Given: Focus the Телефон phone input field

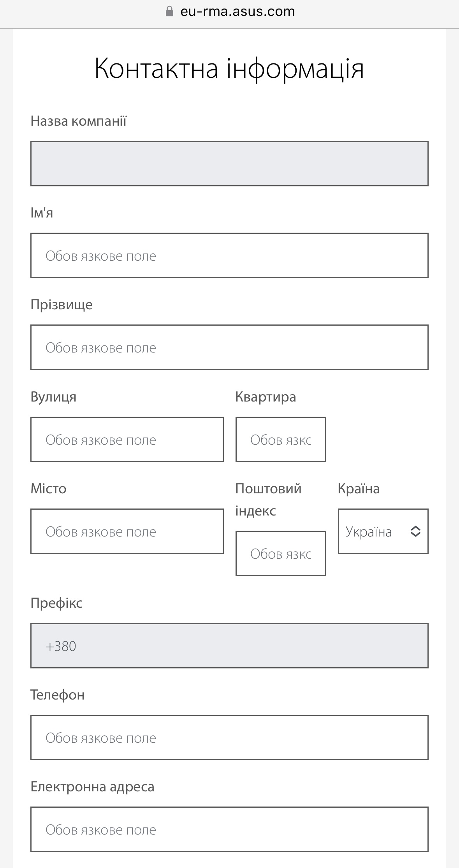Looking at the screenshot, I should coord(229,737).
